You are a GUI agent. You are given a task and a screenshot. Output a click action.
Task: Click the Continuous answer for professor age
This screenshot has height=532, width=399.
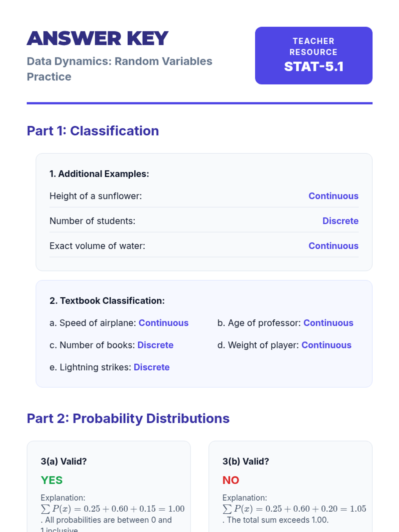(328, 323)
